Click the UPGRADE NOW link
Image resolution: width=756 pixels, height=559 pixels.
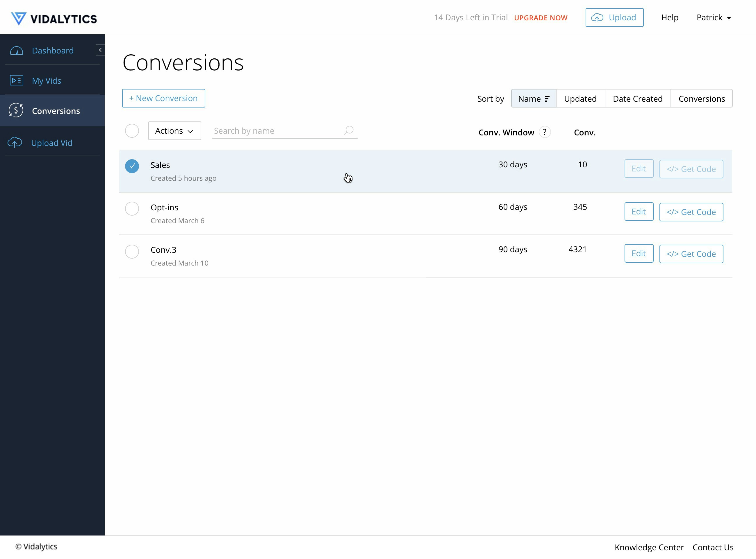point(541,18)
